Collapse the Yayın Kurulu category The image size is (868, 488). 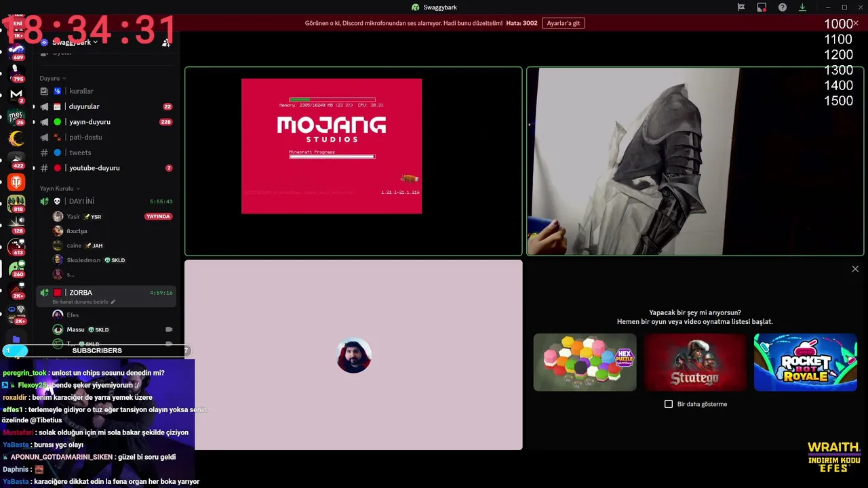tap(60, 188)
